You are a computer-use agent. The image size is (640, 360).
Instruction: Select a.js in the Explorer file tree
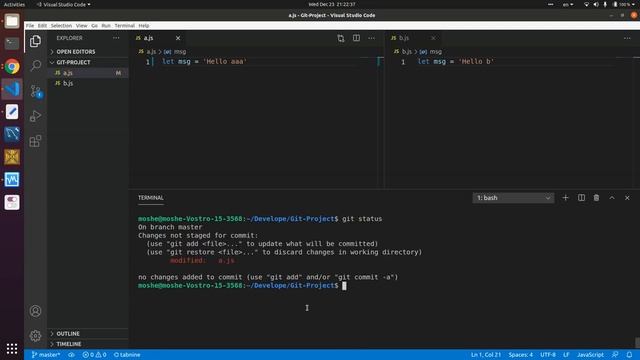(88, 73)
